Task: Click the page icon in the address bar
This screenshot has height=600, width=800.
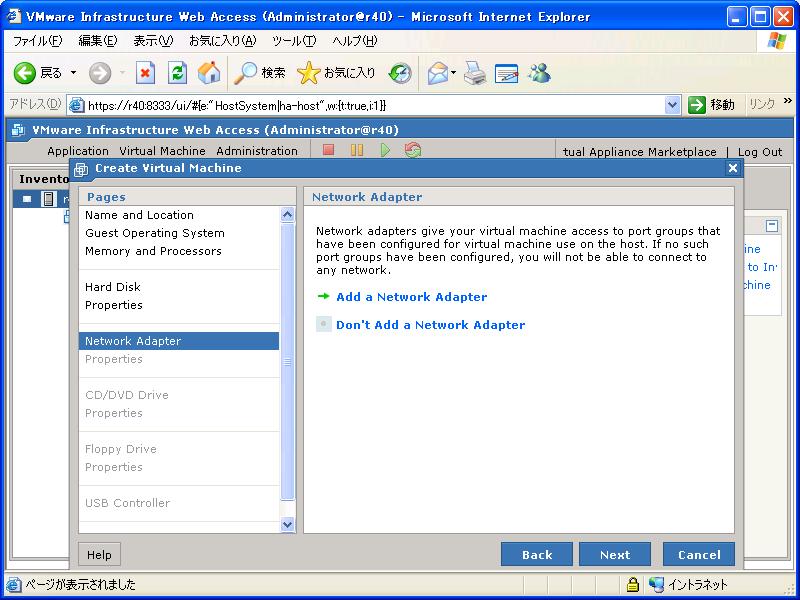Action: 77,106
